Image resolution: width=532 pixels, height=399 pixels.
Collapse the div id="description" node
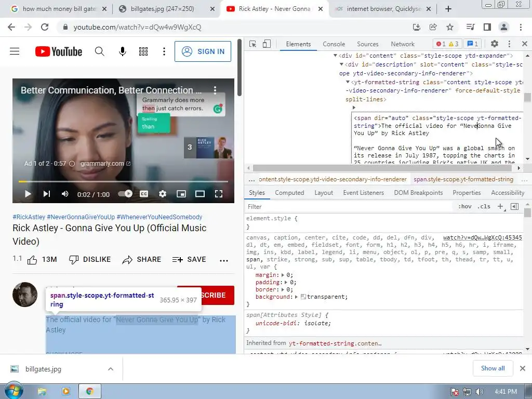341,64
